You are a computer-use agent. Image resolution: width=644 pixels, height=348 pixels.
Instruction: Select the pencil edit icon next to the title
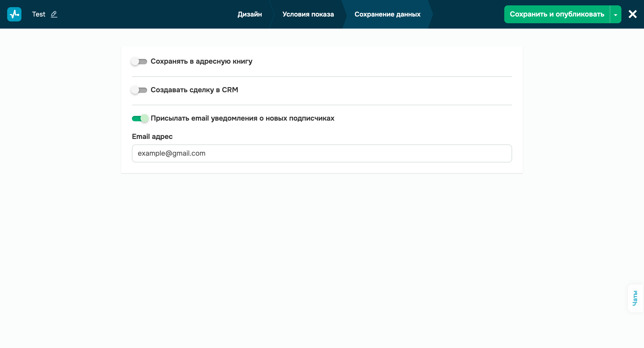tap(54, 14)
